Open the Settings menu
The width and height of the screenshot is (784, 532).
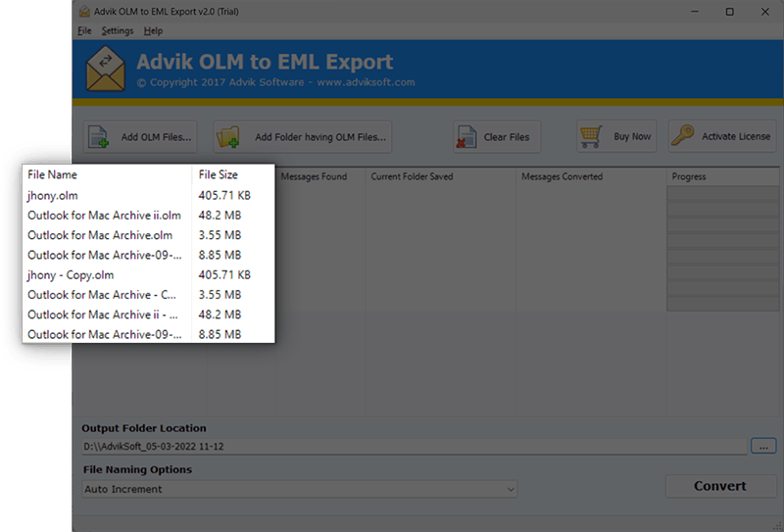point(118,31)
